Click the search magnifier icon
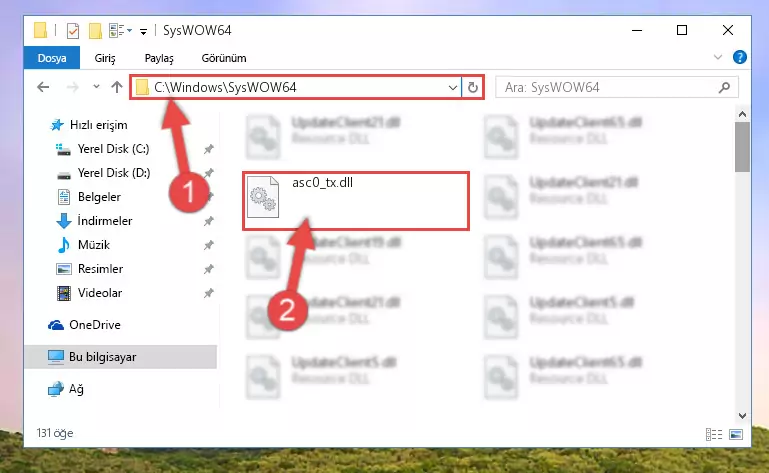This screenshot has width=769, height=473. (x=724, y=87)
